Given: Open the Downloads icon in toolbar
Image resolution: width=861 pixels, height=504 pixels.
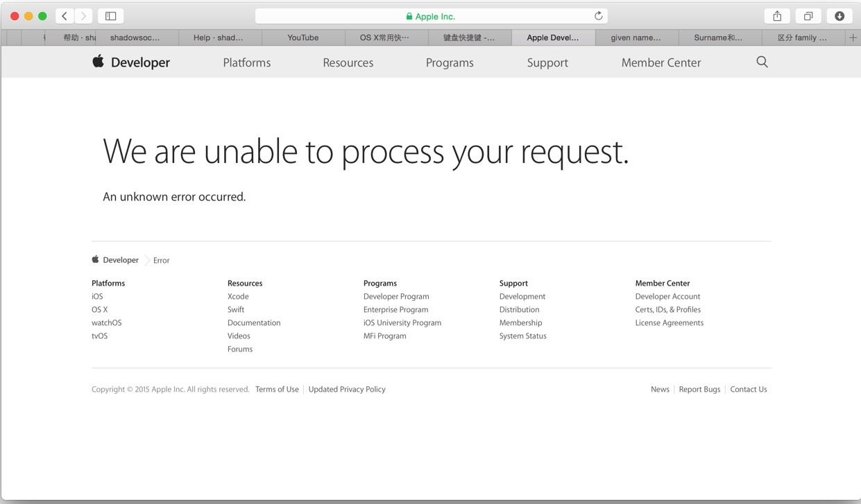Looking at the screenshot, I should coord(839,16).
